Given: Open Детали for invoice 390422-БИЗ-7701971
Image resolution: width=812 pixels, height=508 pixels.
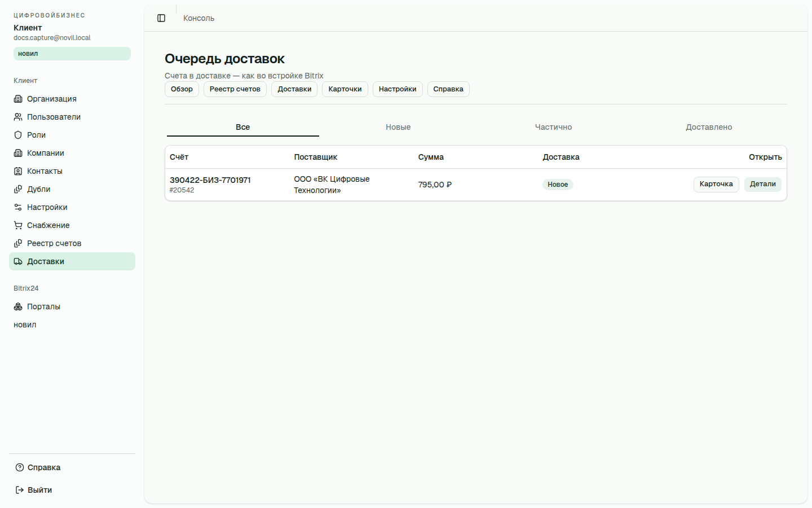Looking at the screenshot, I should click(x=763, y=184).
